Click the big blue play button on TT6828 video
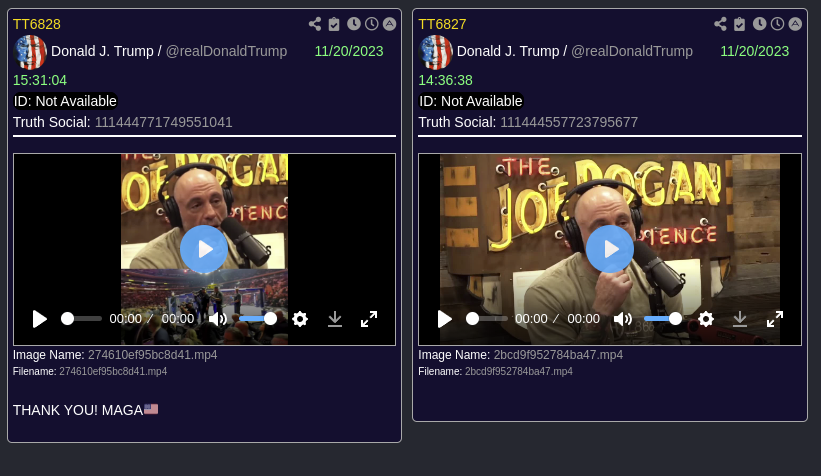Screen dimensions: 821x476 204,249
